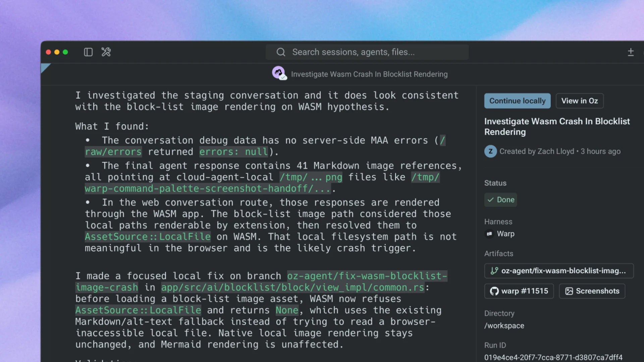This screenshot has width=644, height=362.
Task: Click the What I found: heading
Action: point(112,126)
